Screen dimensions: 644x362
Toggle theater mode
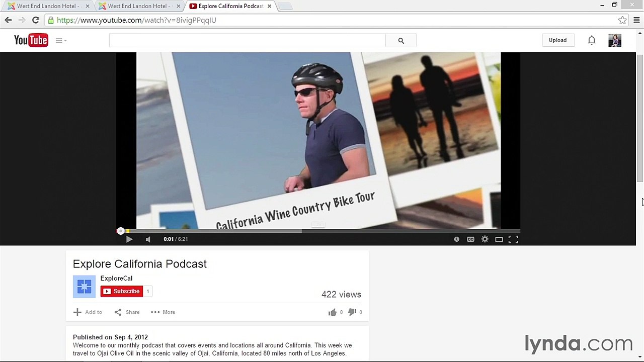(499, 239)
